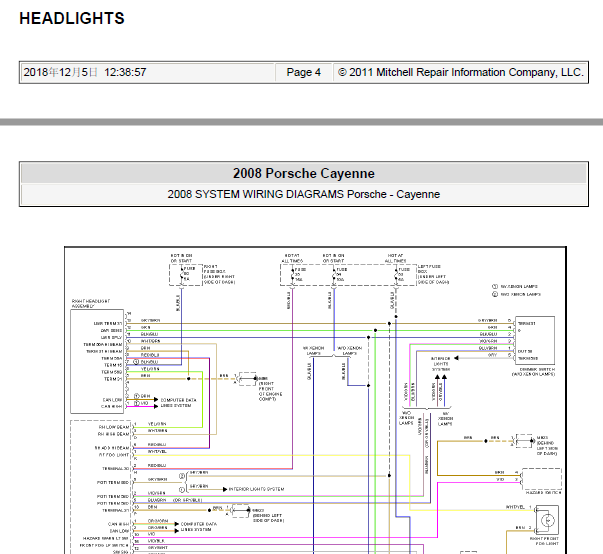Click the Page 4 cell
Viewport: 603px width, 554px height.
[x=303, y=72]
